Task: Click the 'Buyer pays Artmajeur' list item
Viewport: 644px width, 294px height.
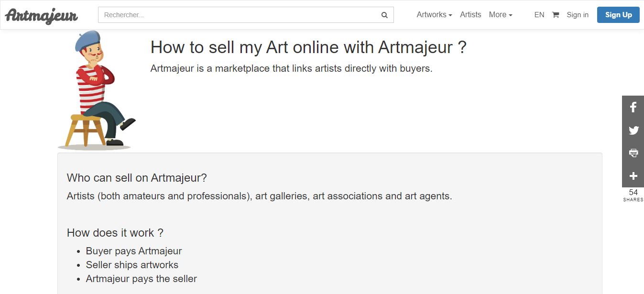Action: [134, 251]
